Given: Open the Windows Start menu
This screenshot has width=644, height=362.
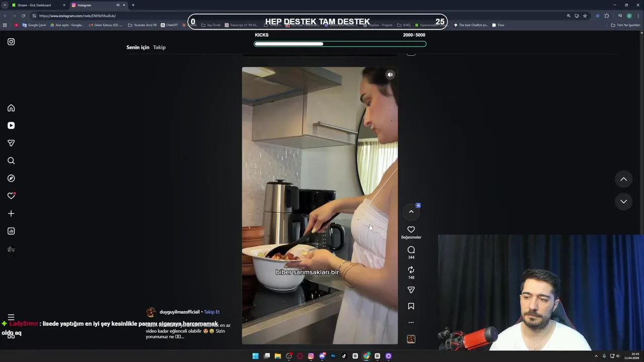Looking at the screenshot, I should click(x=256, y=356).
